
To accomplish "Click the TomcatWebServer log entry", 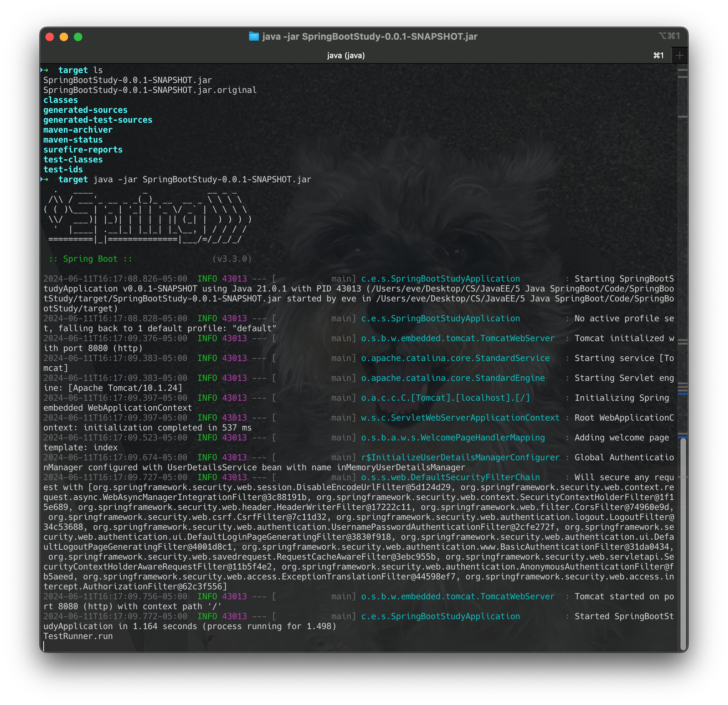I will [x=458, y=338].
